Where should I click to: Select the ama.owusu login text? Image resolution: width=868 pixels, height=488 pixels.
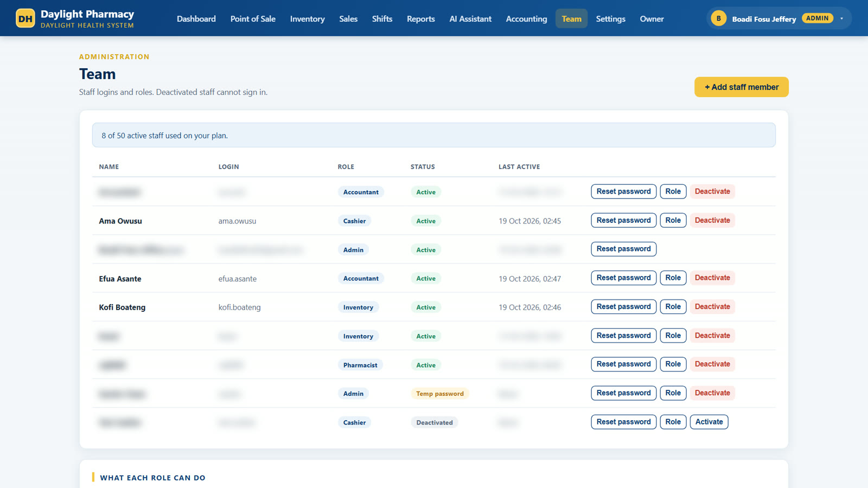point(237,221)
